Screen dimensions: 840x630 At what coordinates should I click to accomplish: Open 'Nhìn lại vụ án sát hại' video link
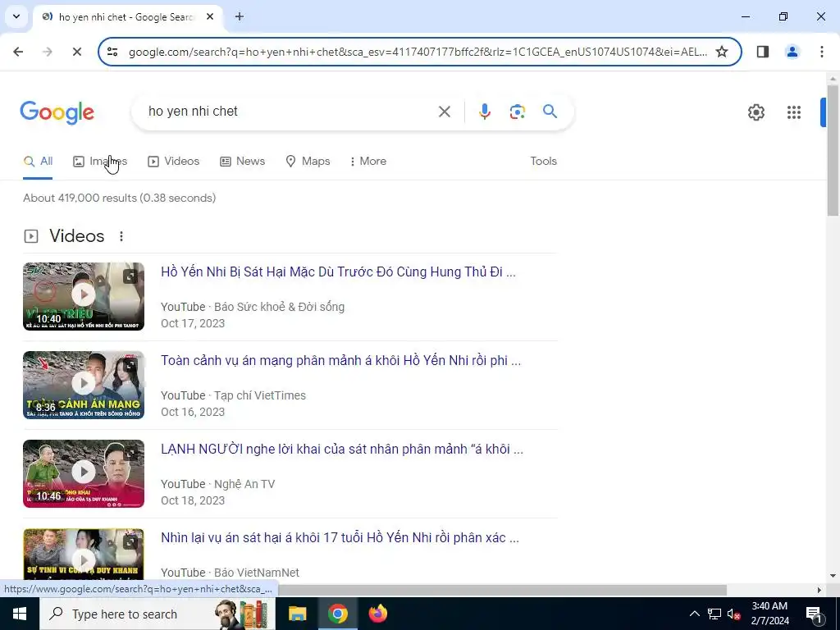340,538
